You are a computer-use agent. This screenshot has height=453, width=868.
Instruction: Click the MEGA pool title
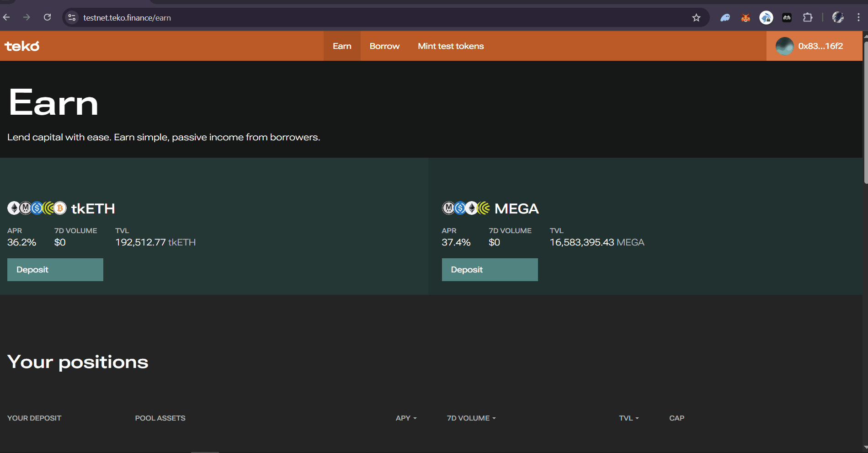point(517,208)
